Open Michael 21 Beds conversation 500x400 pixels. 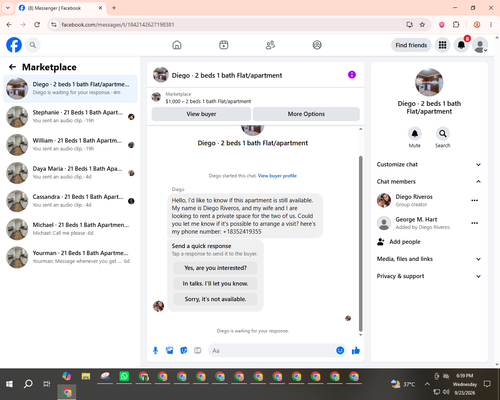point(70,229)
